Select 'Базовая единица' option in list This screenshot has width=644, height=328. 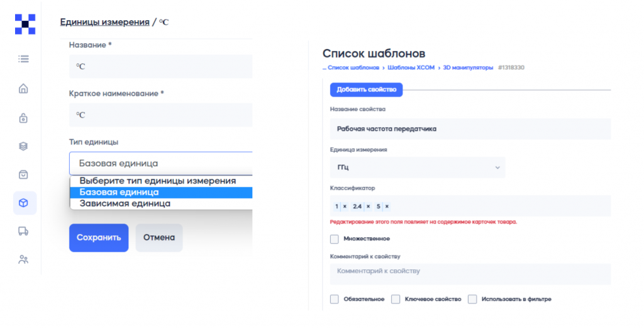[x=119, y=193]
